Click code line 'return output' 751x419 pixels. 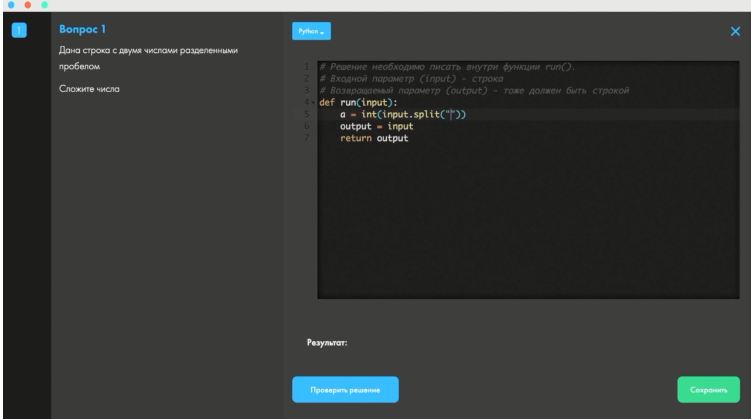(x=374, y=138)
